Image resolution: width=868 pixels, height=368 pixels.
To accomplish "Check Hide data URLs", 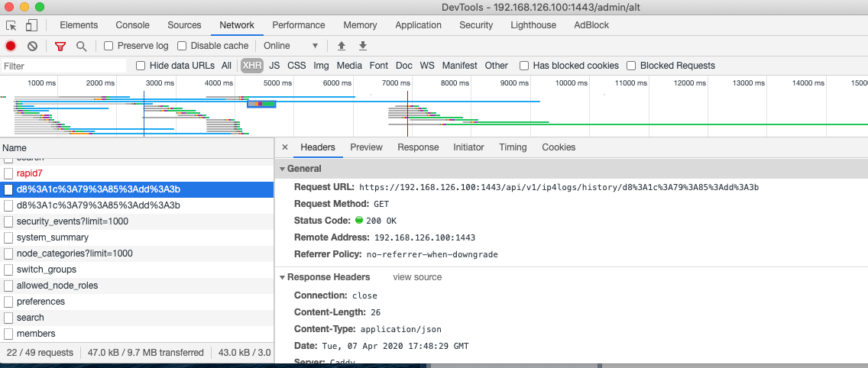I will pos(141,66).
